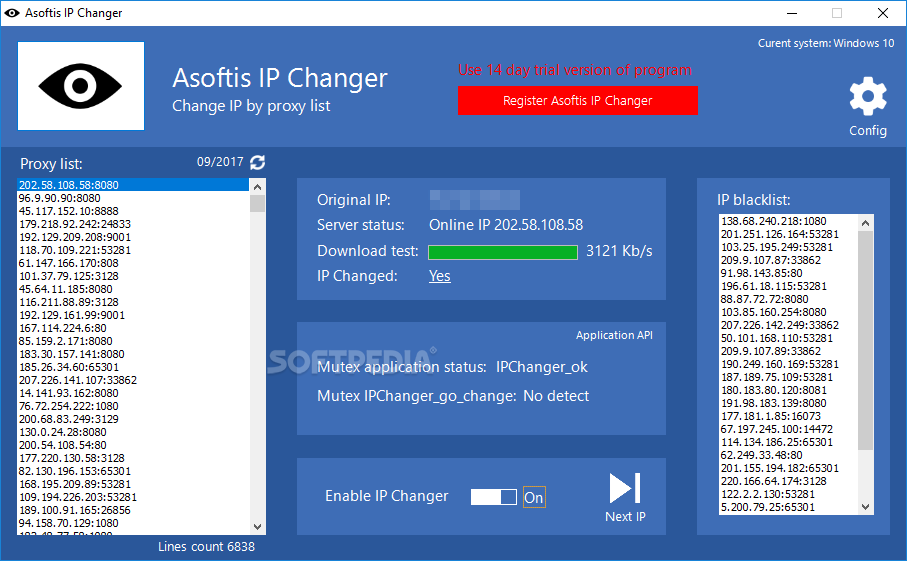Select proxy 192.129.209.208:9001
This screenshot has height=561, width=907.
click(x=133, y=237)
